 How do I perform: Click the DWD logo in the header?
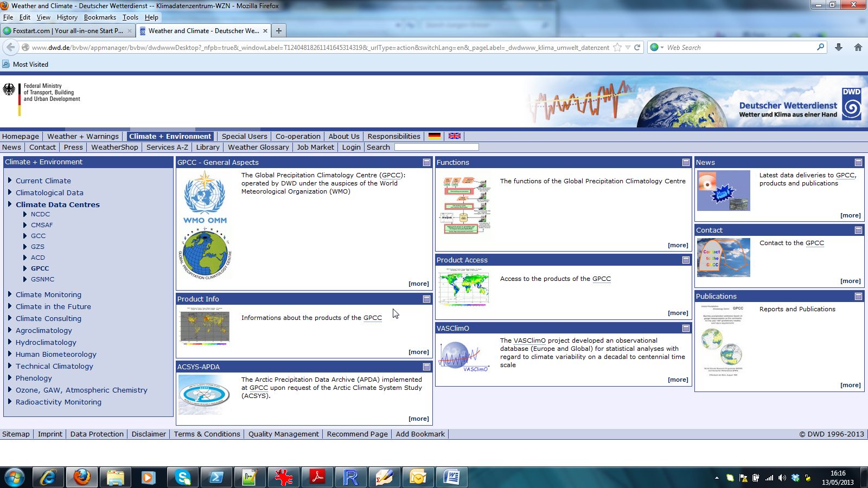[851, 103]
